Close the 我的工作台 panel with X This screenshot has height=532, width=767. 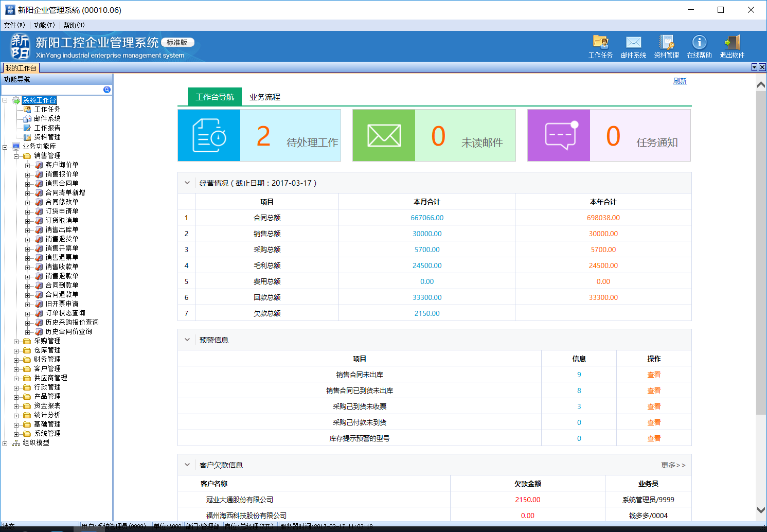762,67
